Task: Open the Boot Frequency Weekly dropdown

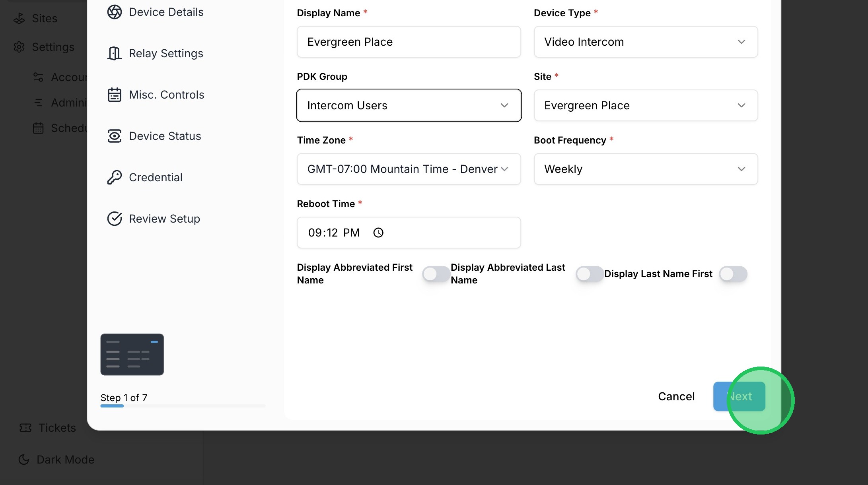Action: (646, 169)
